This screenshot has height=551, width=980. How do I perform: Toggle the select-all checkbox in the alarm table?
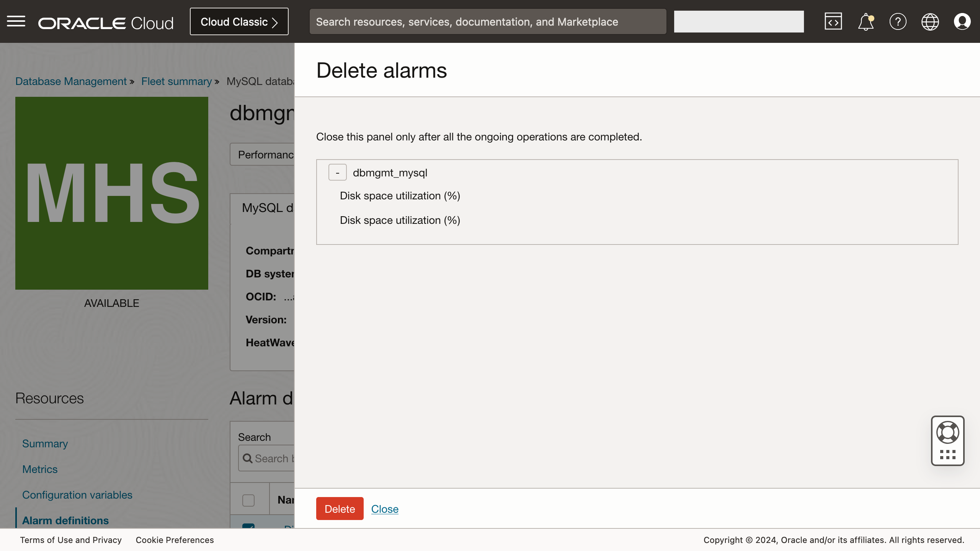pyautogui.click(x=249, y=500)
